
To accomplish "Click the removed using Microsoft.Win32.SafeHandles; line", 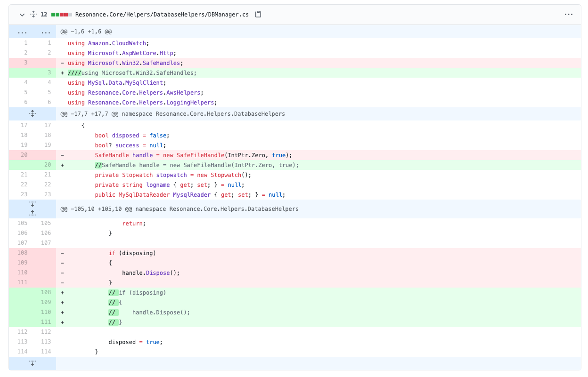I will click(x=125, y=63).
